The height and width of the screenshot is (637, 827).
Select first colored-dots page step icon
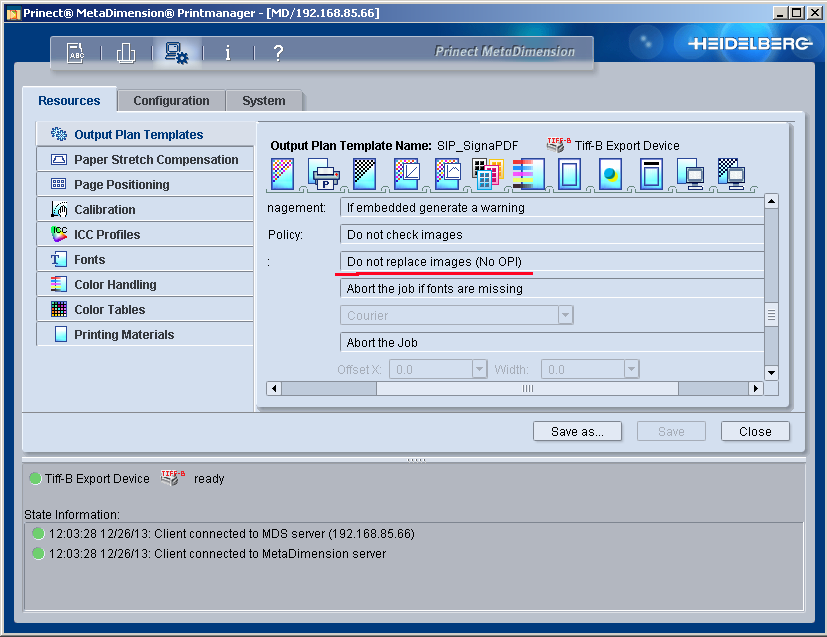click(x=282, y=174)
